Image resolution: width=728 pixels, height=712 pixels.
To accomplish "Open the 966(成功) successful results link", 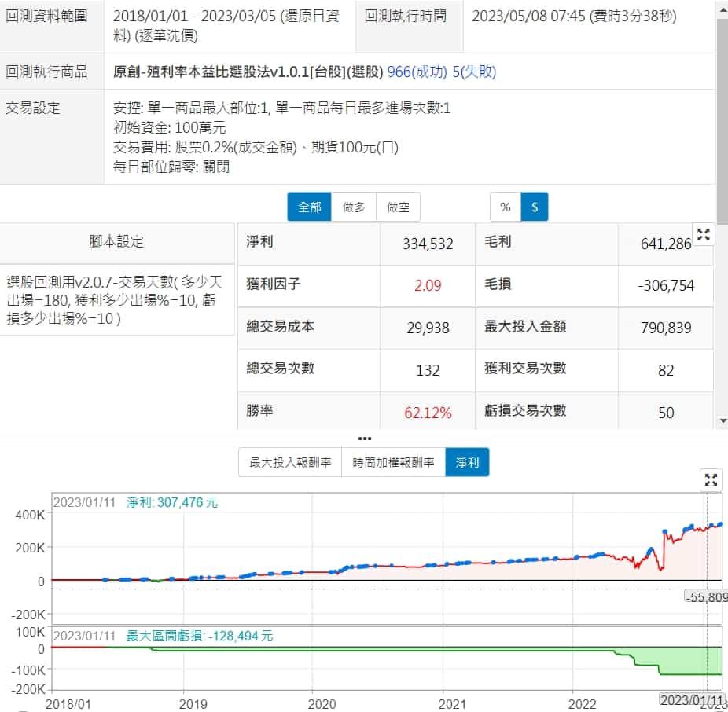I will [418, 72].
